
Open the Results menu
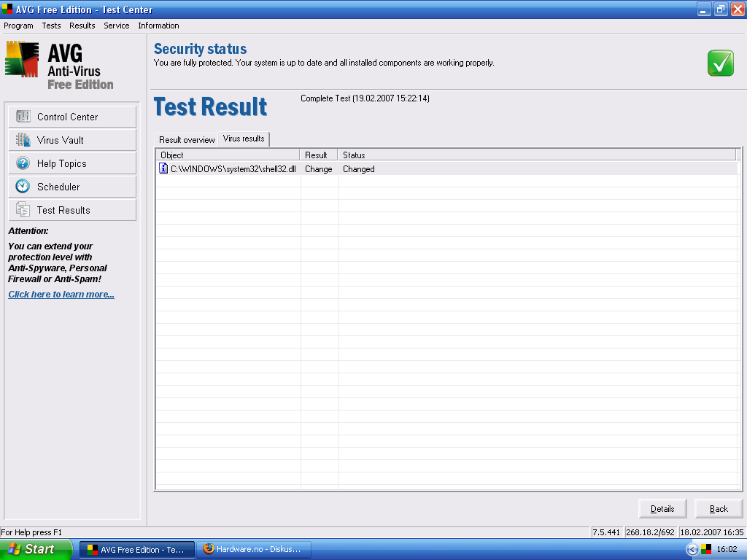[x=82, y=26]
